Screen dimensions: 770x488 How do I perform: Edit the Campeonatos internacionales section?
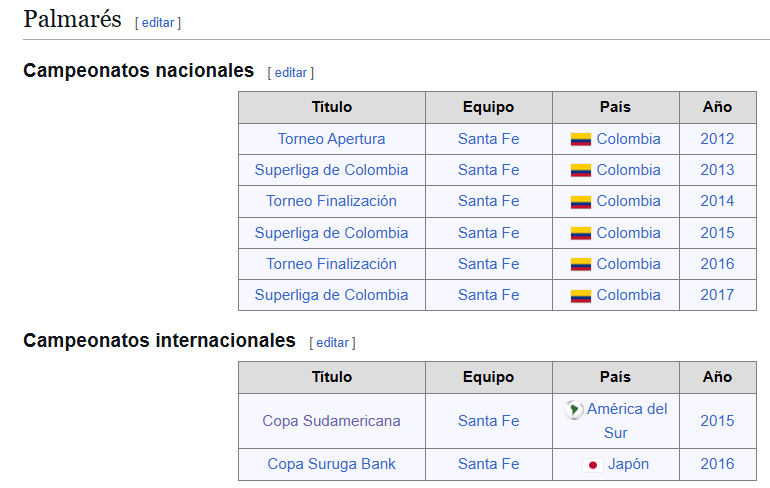[x=332, y=343]
